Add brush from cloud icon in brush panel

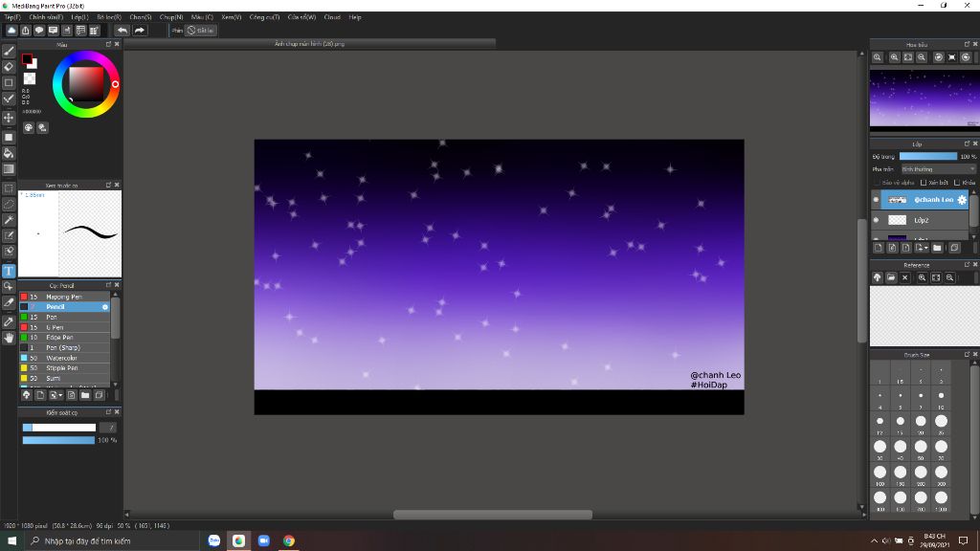click(x=26, y=395)
